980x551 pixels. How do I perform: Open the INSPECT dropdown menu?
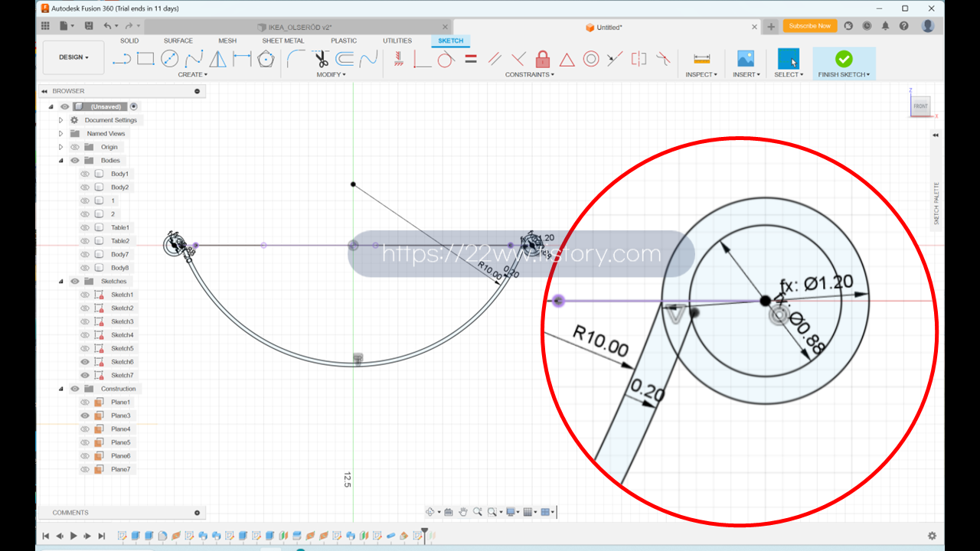701,75
